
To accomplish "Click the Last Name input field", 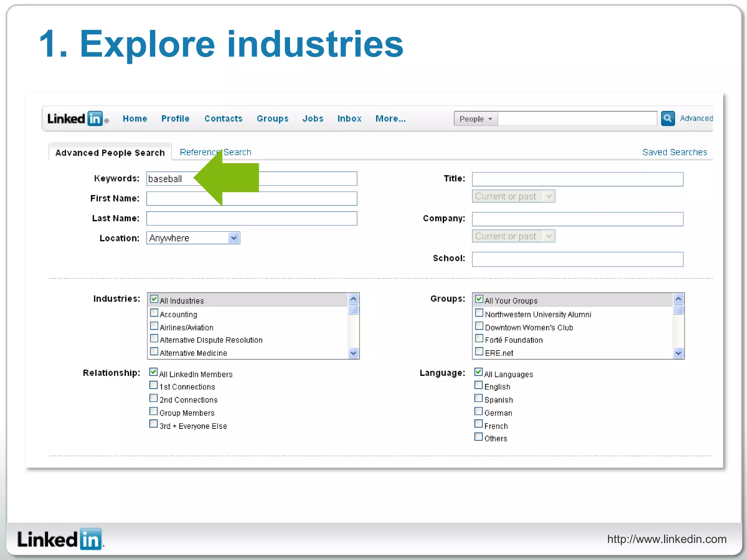I will coord(252,218).
